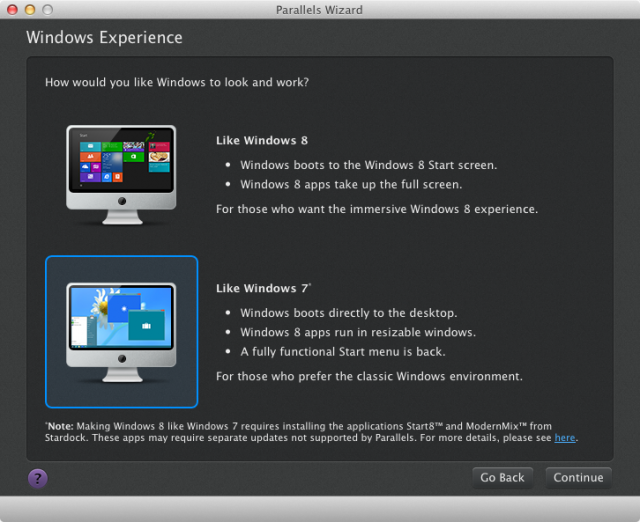The image size is (640, 522).
Task: Click the 'Like Windows 7' heading
Action: click(263, 288)
